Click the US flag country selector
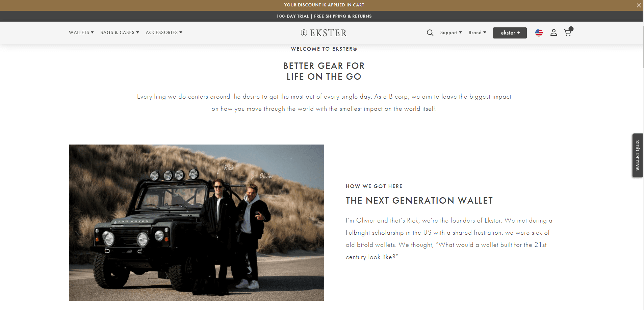 [539, 33]
